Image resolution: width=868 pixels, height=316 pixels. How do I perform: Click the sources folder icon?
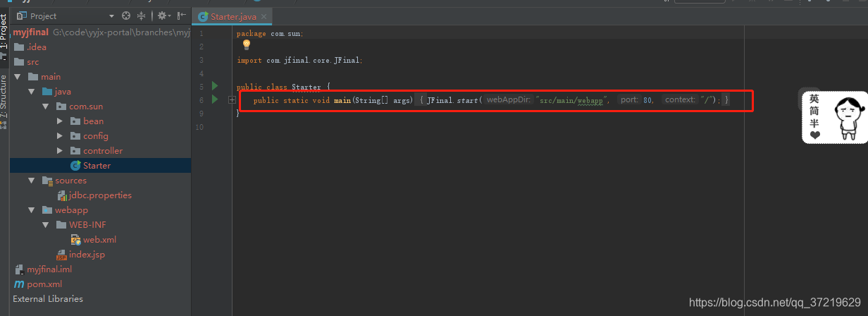tap(47, 180)
